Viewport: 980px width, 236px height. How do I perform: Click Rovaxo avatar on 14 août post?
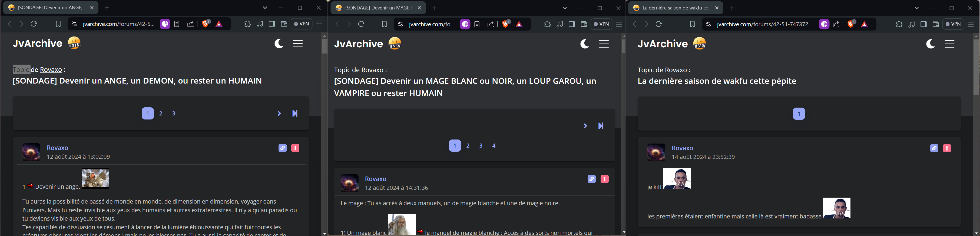coord(656,152)
